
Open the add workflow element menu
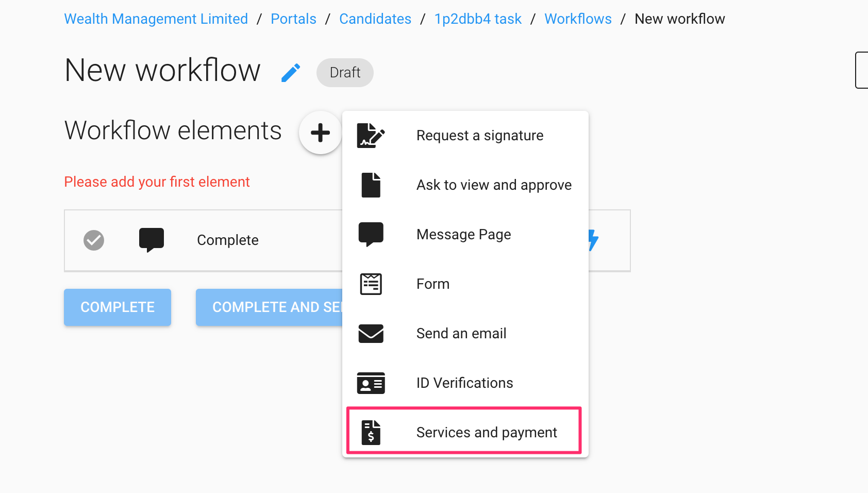320,133
